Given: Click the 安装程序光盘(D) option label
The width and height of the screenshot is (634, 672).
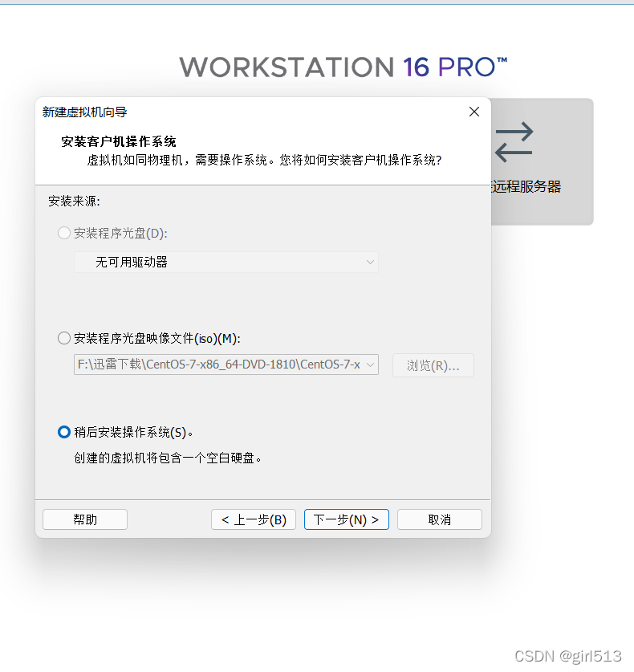Looking at the screenshot, I should (121, 233).
